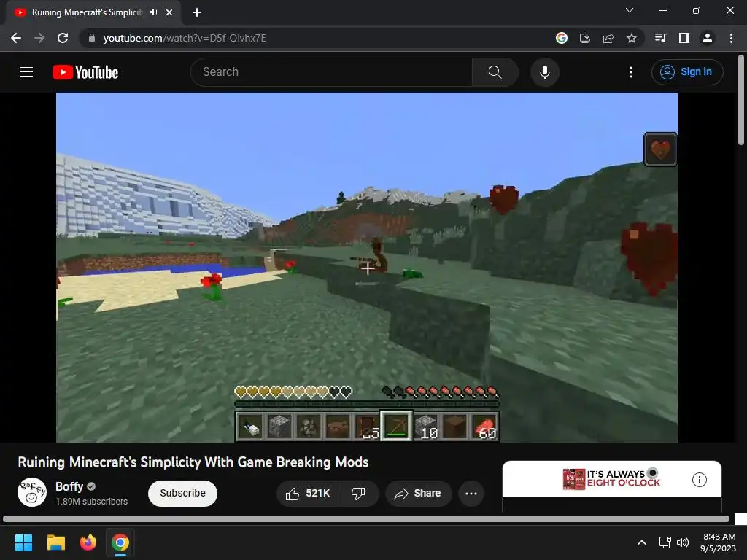This screenshot has height=560, width=747.
Task: Subscribe to Boffy channel
Action: coord(182,494)
